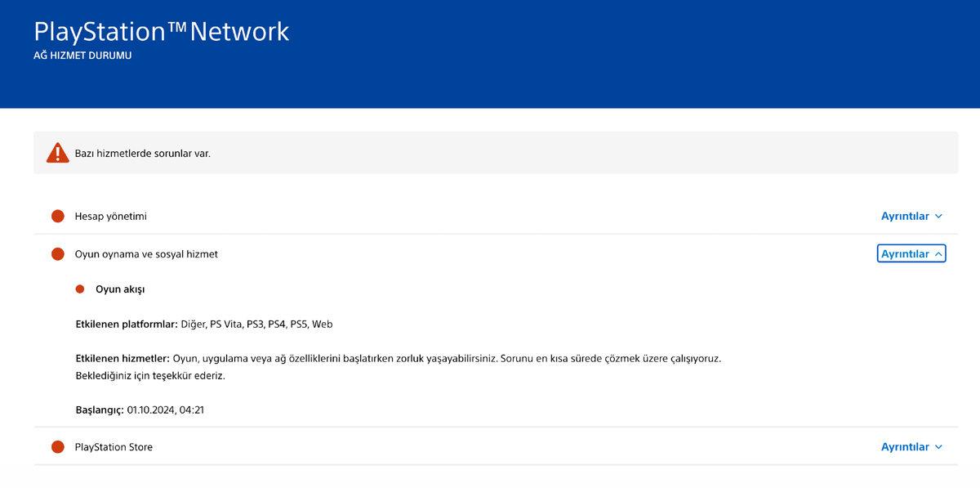Click the chevron beside PlayStation Store Ayrıntılar
Viewport: 980px width, 488px height.
coord(940,446)
